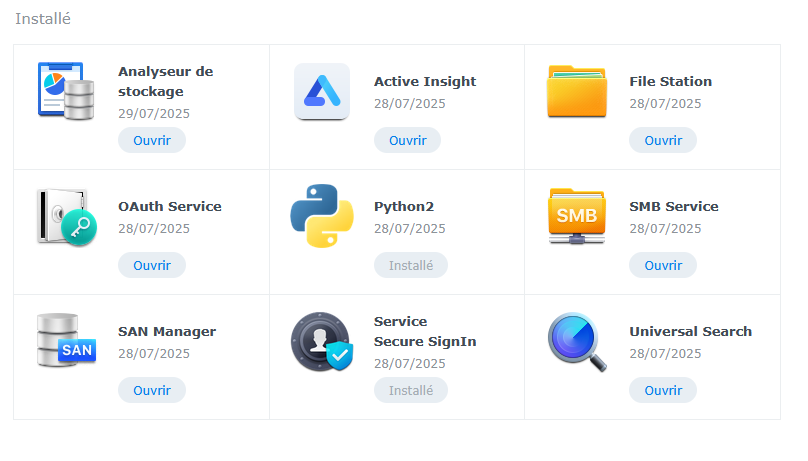
Task: Click Installé button under Secure SignIn
Action: pos(411,390)
